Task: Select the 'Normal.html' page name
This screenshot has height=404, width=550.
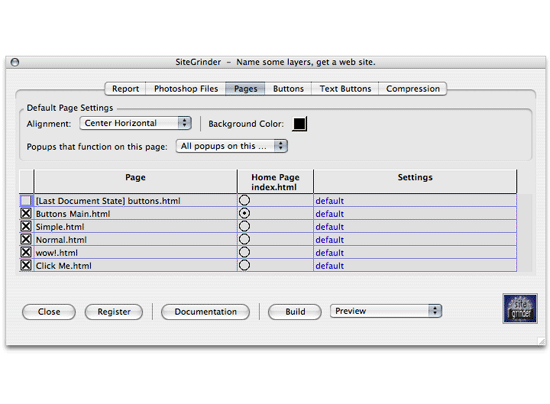Action: pyautogui.click(x=61, y=240)
